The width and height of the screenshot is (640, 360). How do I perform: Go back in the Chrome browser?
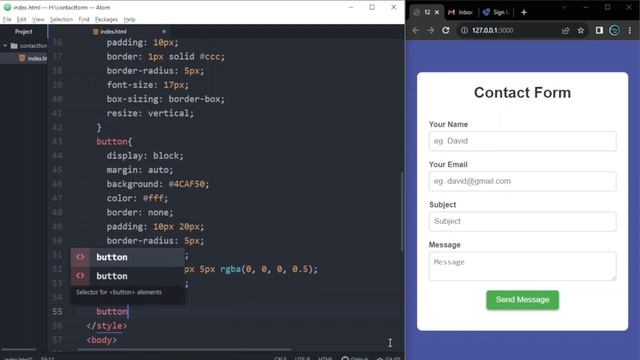[416, 30]
